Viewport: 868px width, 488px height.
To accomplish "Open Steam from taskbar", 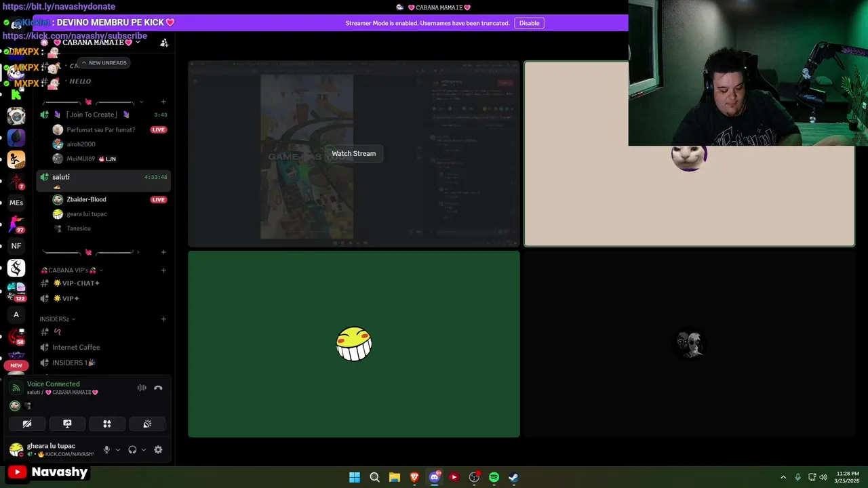I will point(513,477).
